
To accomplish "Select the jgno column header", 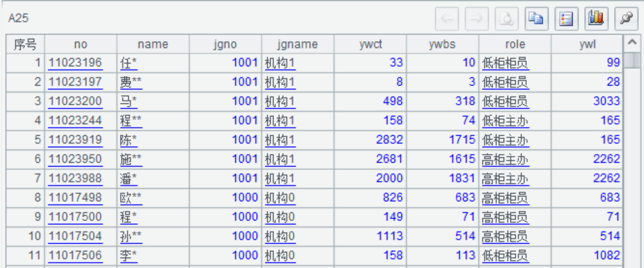I will 225,44.
